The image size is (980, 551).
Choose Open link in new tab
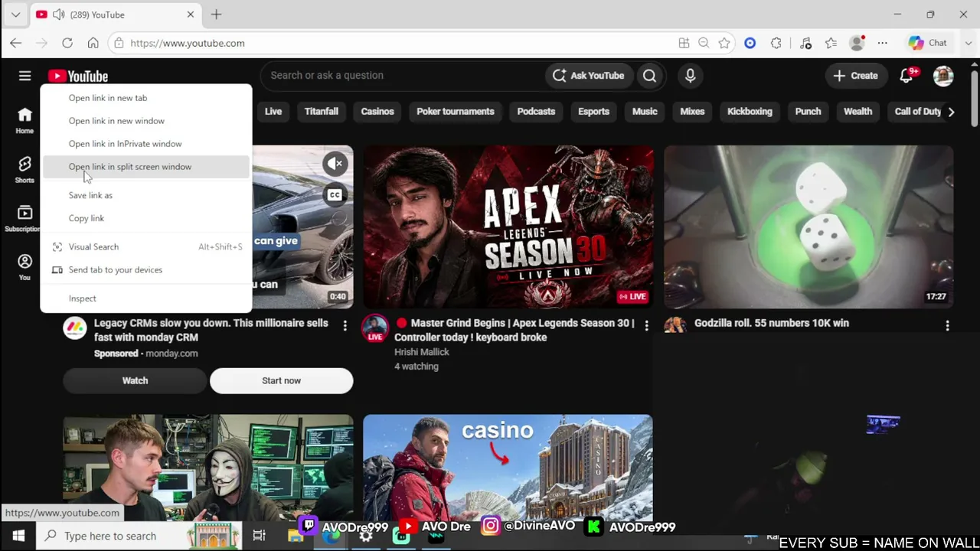pyautogui.click(x=145, y=98)
